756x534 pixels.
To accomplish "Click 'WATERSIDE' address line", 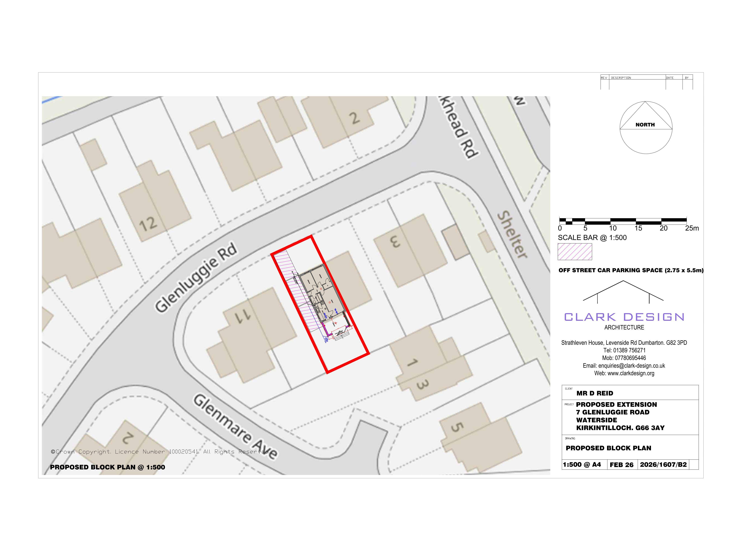I will [597, 420].
